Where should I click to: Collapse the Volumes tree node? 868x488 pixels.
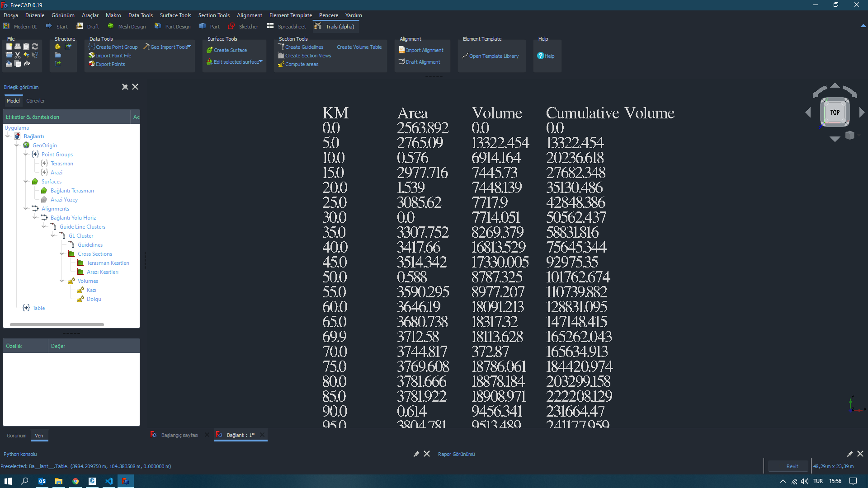(62, 281)
